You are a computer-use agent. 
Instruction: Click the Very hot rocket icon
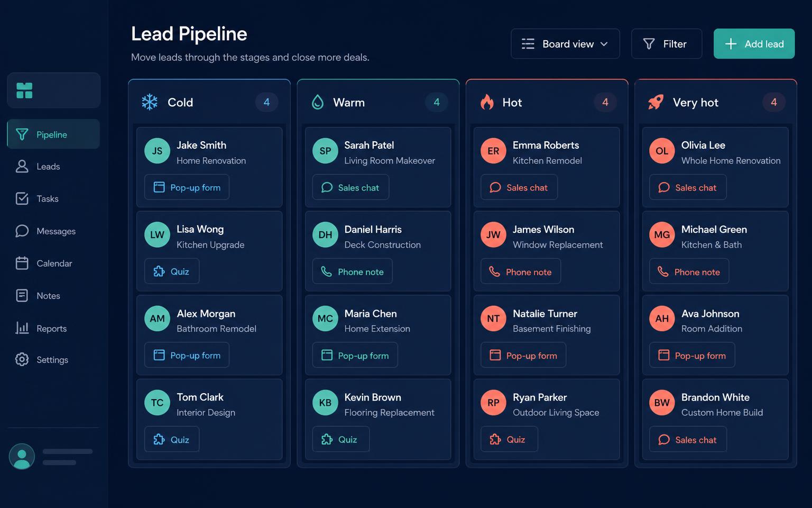tap(656, 102)
